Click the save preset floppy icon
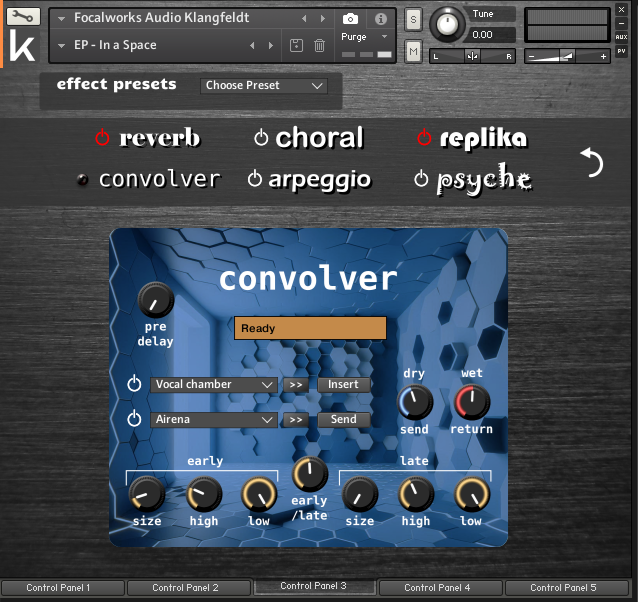Image resolution: width=638 pixels, height=602 pixels. coord(296,45)
